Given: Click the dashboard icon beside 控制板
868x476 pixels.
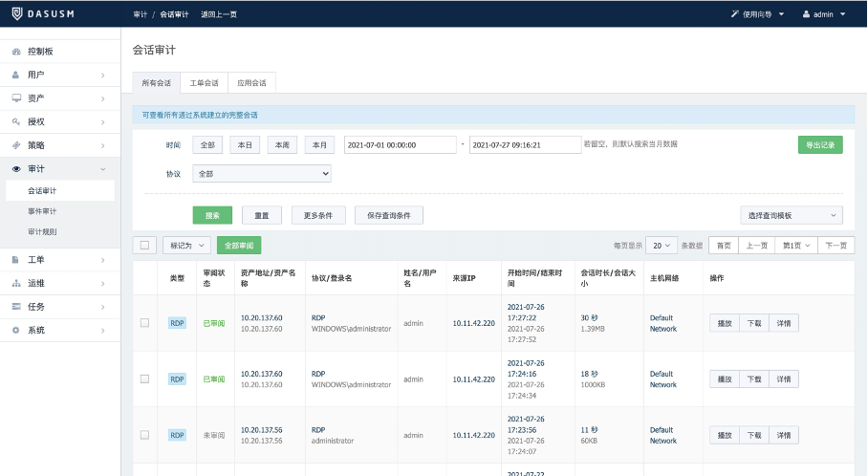Looking at the screenshot, I should click(x=16, y=52).
